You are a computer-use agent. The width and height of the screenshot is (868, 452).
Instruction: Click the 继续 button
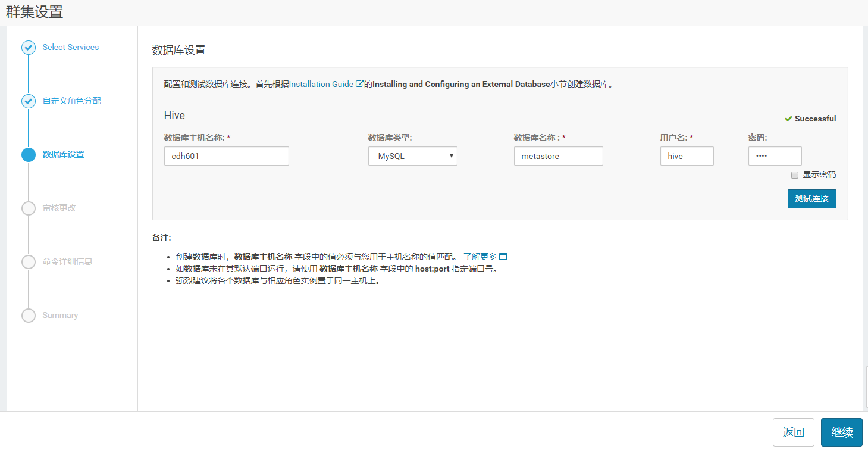point(842,432)
